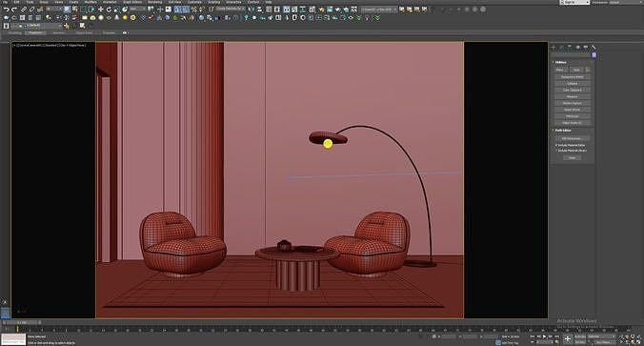Screen dimensions: 644x346
Task: Toggle Window/Crossing selection mode
Action: click(x=92, y=9)
